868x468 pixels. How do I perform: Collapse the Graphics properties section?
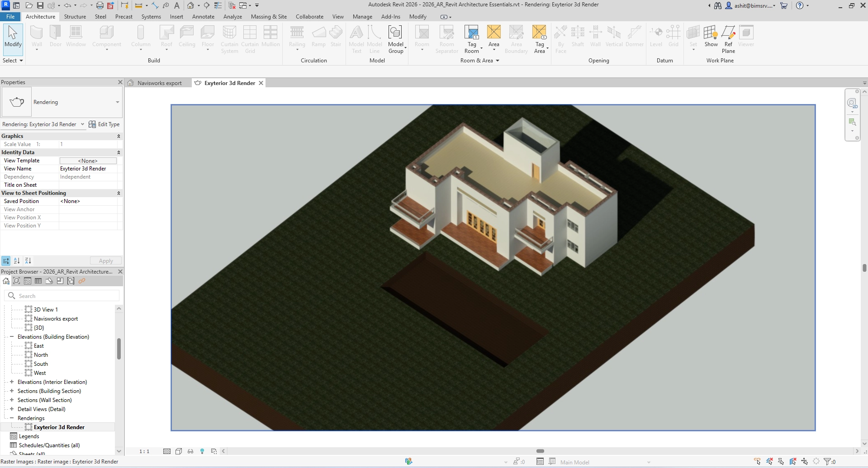pos(119,136)
